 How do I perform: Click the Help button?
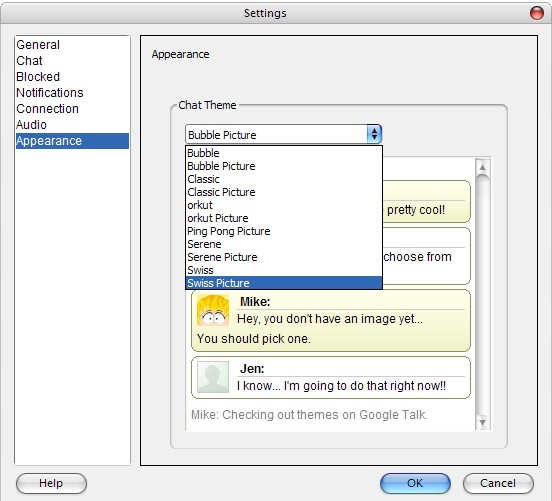51,483
